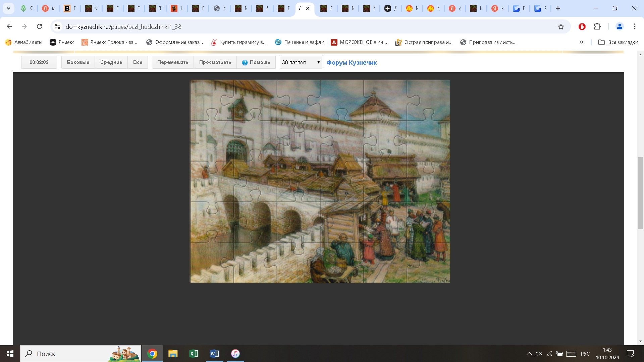Open the red Opera-style extension icon
Viewport: 644px width, 362px height.
click(582, 26)
